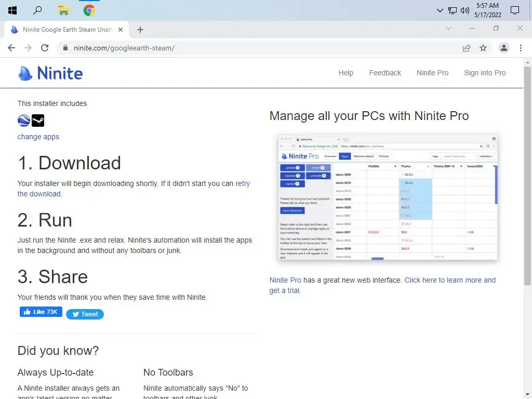
Task: Go to the Ninite logo homepage
Action: pyautogui.click(x=50, y=73)
